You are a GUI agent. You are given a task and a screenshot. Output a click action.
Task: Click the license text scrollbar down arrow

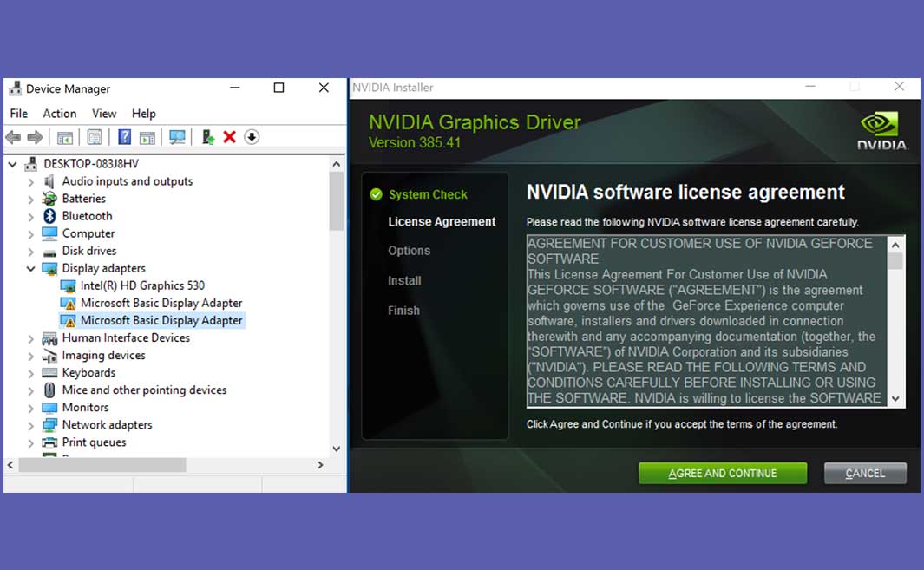pos(895,398)
